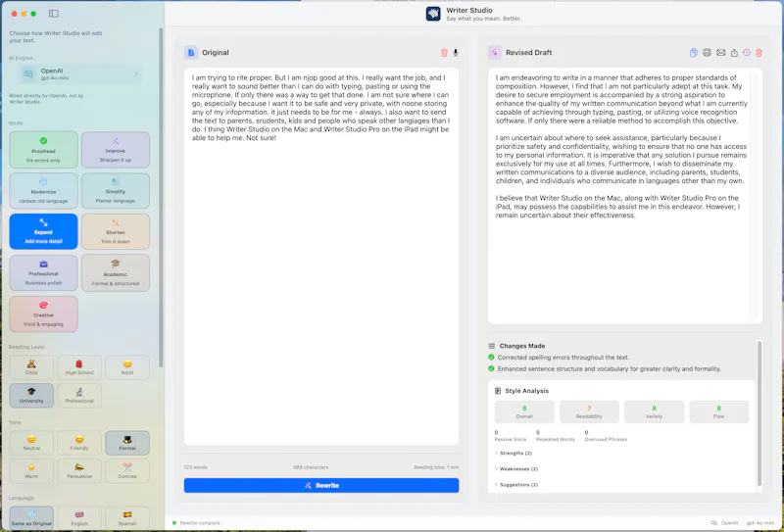Expand the Suggestions (2) section
This screenshot has width=784, height=532.
coord(516,485)
